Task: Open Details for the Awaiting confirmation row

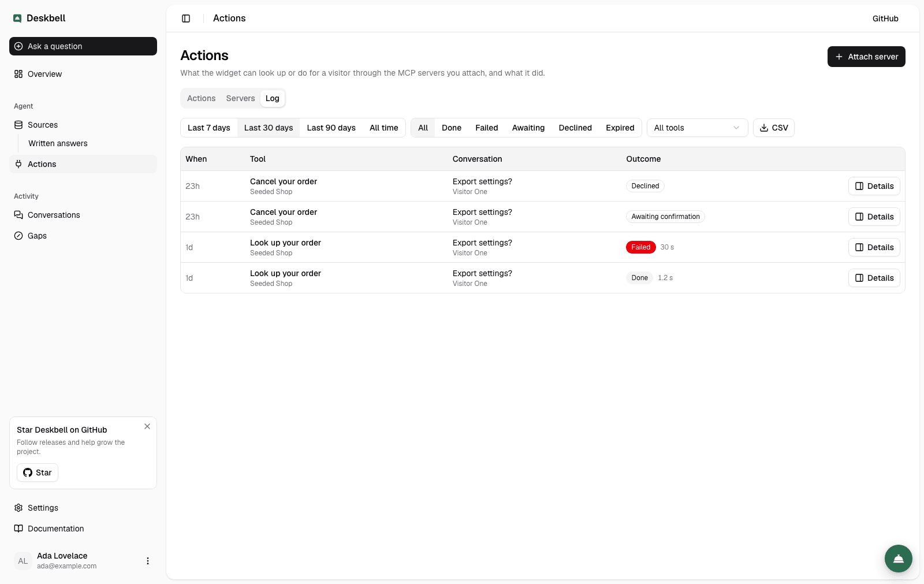Action: pyautogui.click(x=874, y=217)
